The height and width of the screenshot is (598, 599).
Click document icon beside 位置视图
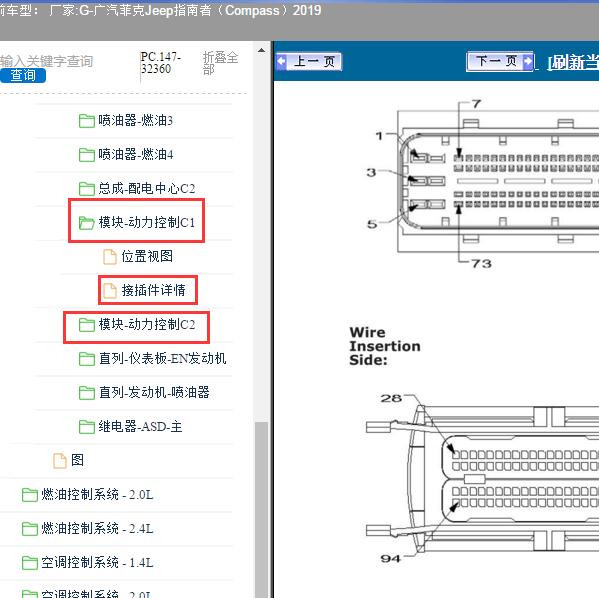click(110, 256)
